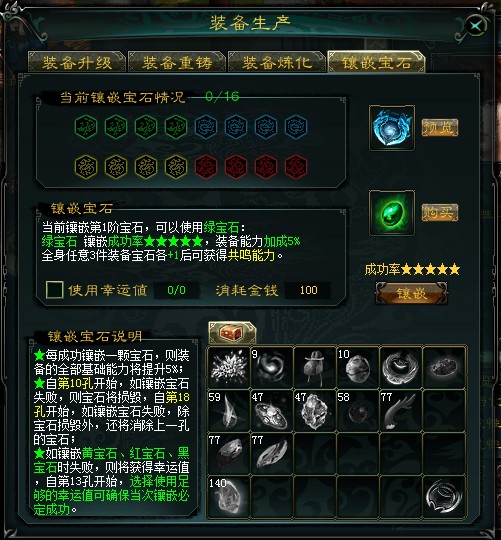The width and height of the screenshot is (501, 540).
Task: Click the 镶嵌 inlay button
Action: coord(411,293)
